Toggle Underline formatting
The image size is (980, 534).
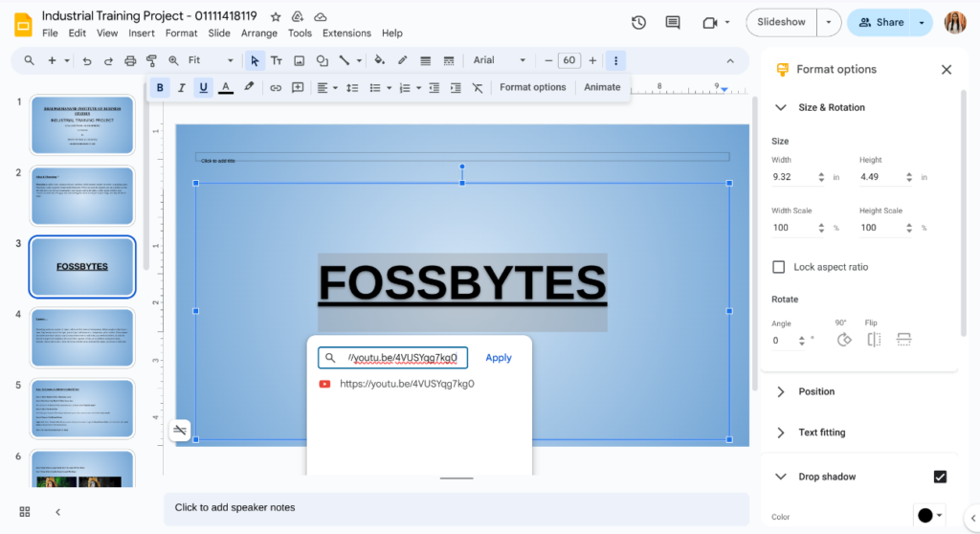(x=203, y=87)
